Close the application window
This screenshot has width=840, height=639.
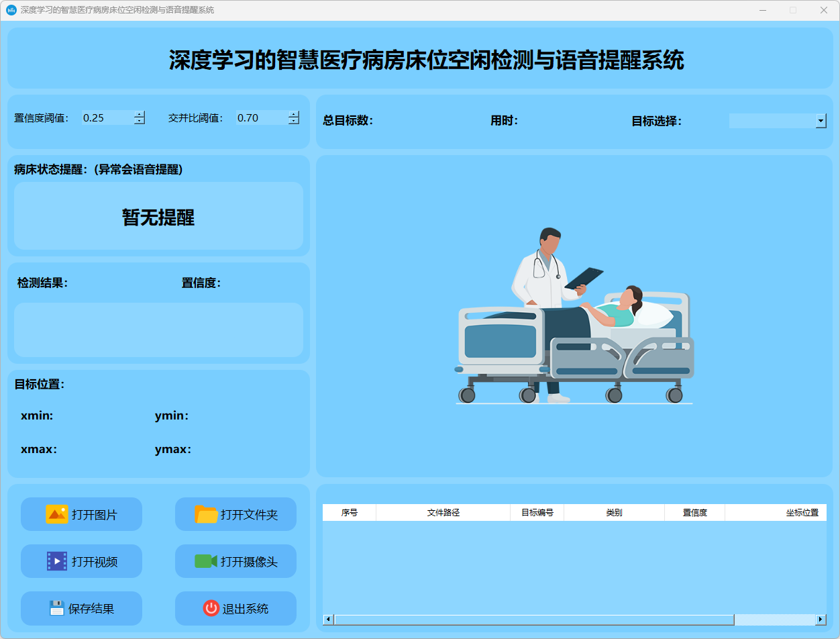824,10
